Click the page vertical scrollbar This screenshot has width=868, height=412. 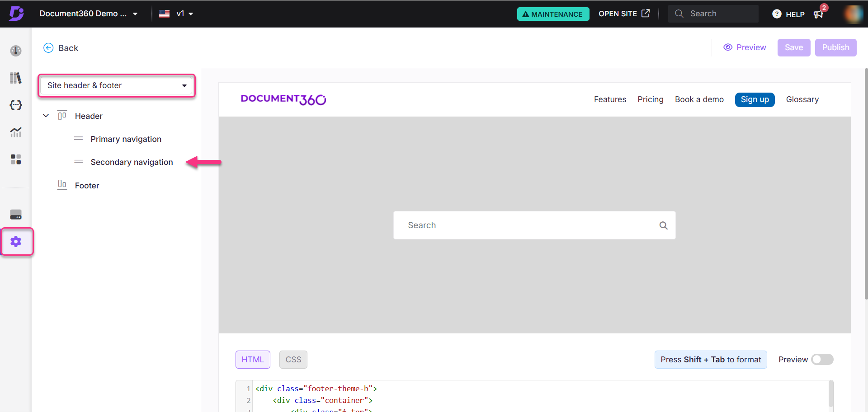866,184
